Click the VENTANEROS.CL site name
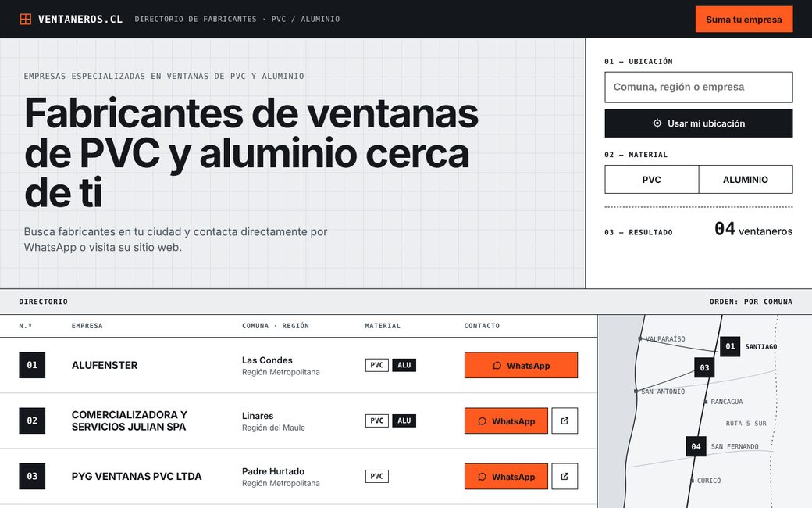 [80, 20]
